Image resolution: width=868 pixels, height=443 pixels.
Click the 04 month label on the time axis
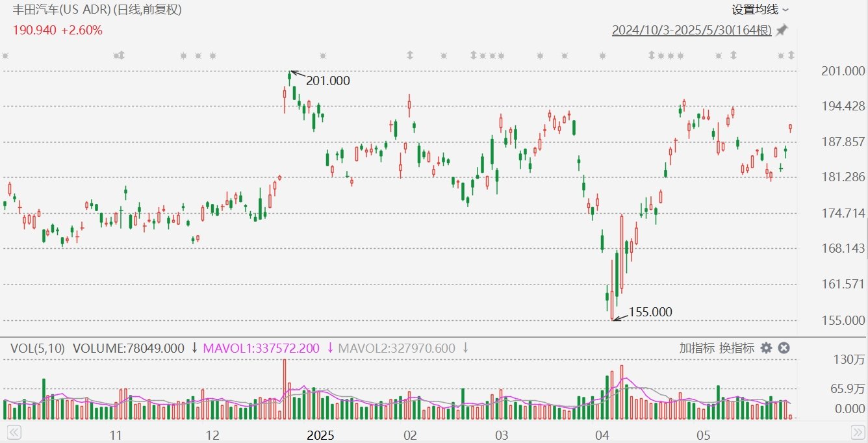click(x=602, y=435)
